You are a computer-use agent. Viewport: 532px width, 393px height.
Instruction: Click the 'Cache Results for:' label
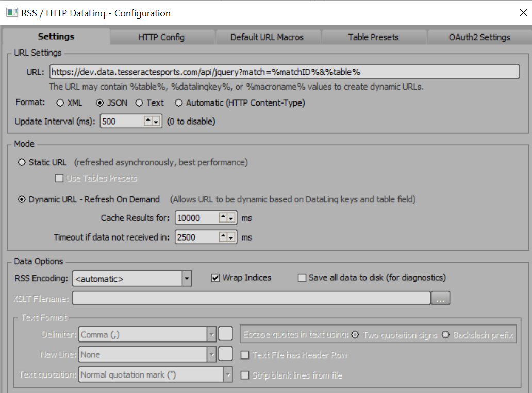135,218
